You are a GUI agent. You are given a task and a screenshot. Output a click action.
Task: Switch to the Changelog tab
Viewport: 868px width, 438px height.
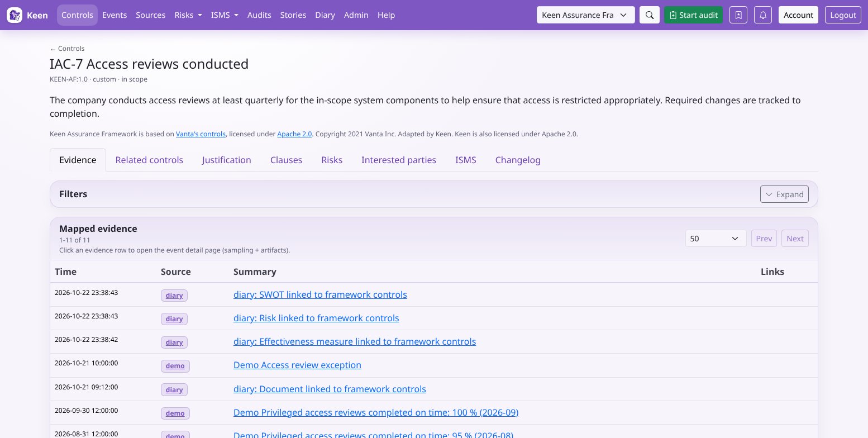[518, 160]
